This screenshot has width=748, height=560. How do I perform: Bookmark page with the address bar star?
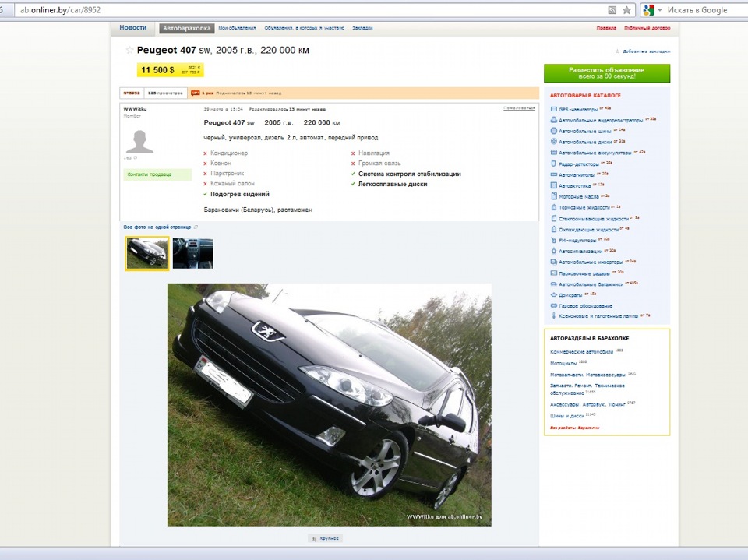626,10
